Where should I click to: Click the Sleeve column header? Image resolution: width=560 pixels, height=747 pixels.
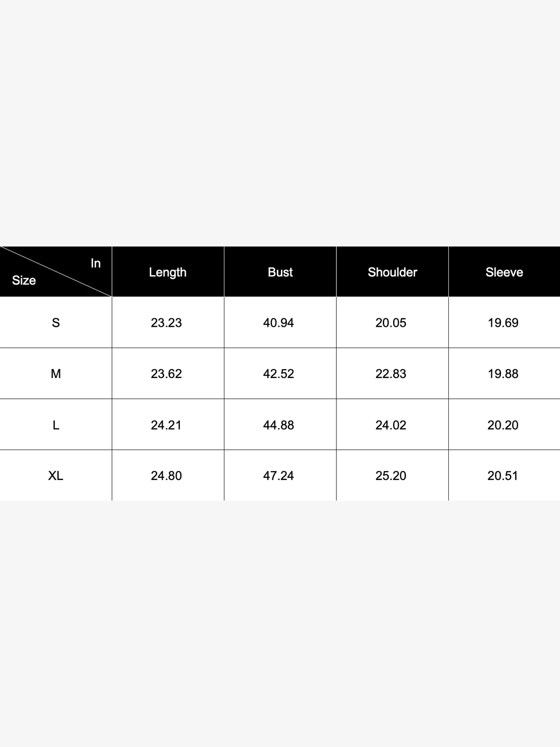pyautogui.click(x=504, y=272)
